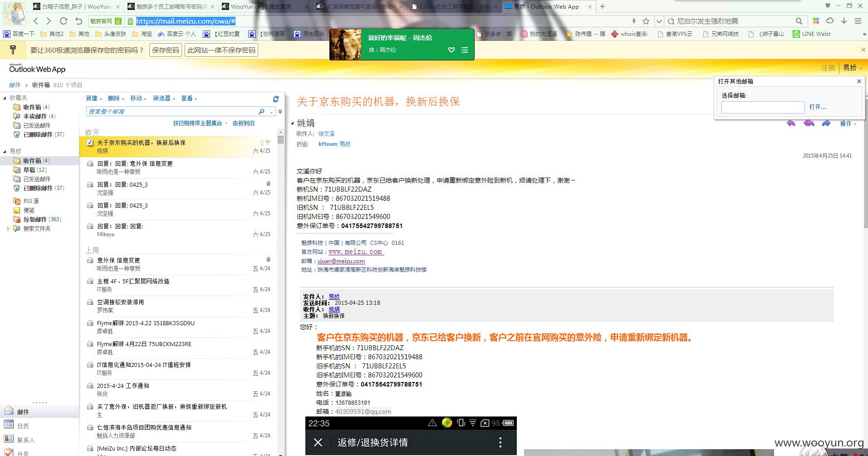
Task: Open the 已删除邮件 folder under 易娇
Action: (x=39, y=188)
